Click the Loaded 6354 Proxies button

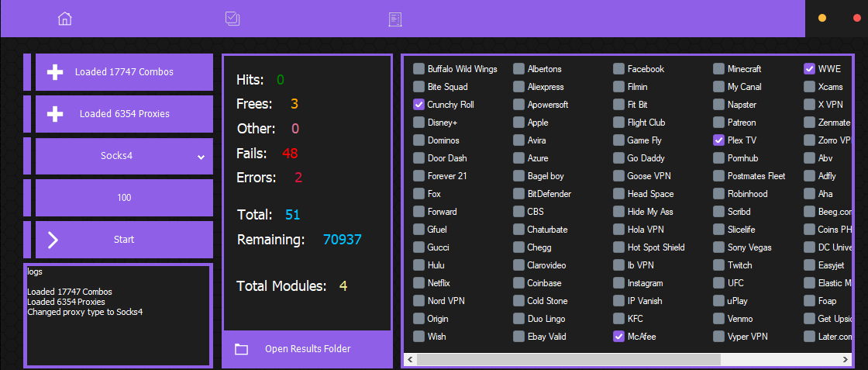124,114
